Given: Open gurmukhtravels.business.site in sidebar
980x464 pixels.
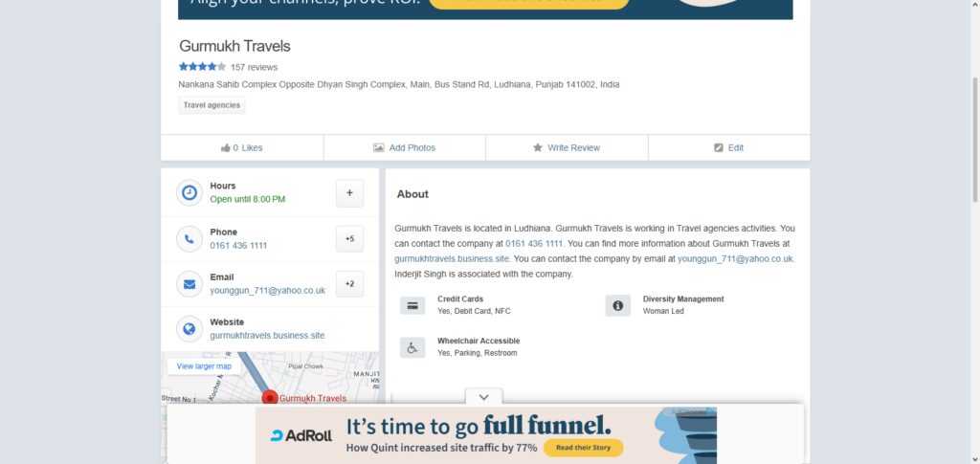Looking at the screenshot, I should point(268,336).
